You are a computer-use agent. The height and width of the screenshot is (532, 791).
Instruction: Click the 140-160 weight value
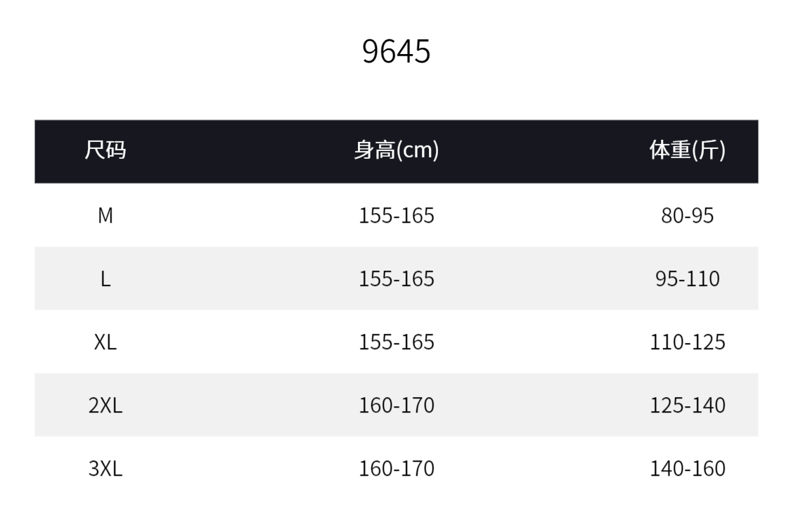click(687, 469)
